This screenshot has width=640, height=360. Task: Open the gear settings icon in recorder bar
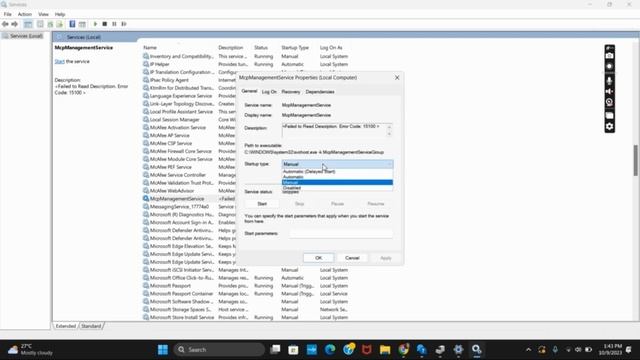click(609, 127)
